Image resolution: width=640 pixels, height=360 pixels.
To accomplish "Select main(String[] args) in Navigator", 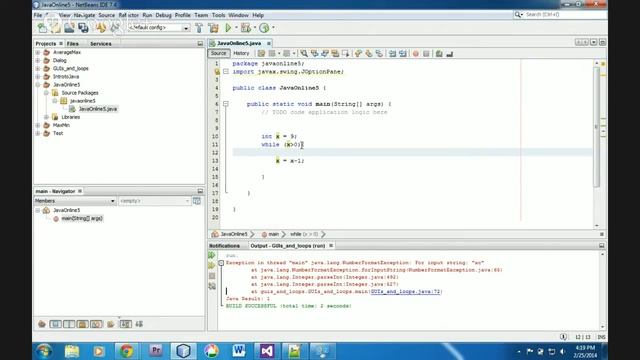I will 82,218.
